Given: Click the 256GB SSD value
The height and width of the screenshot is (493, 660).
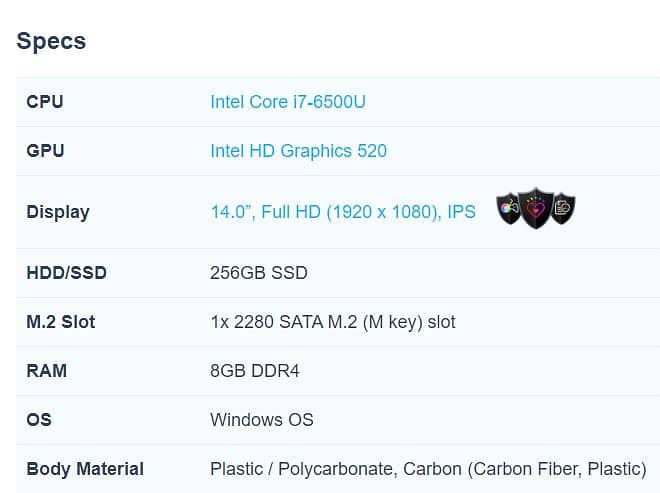Looking at the screenshot, I should pos(259,273).
